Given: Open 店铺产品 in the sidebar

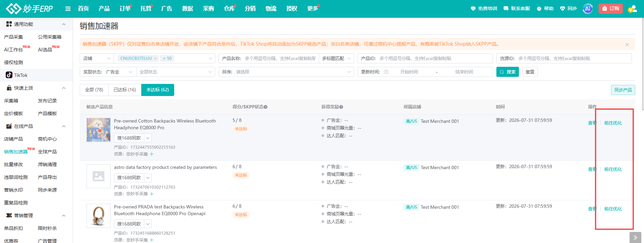Looking at the screenshot, I should pyautogui.click(x=13, y=139).
